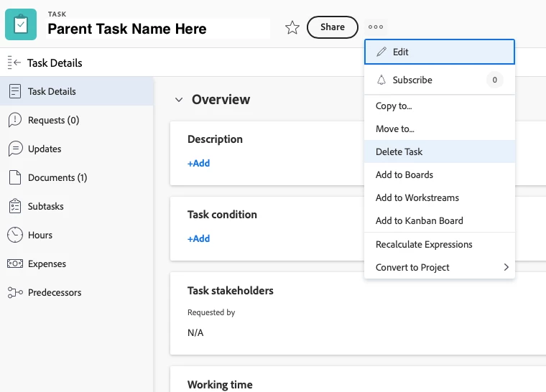Click the teal task clipboard icon

[21, 25]
